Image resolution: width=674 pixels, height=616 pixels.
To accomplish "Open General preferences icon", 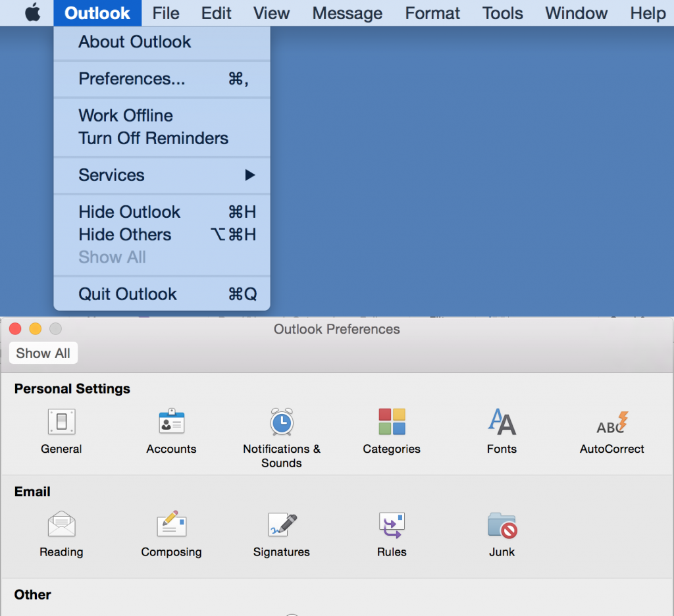I will pyautogui.click(x=61, y=421).
